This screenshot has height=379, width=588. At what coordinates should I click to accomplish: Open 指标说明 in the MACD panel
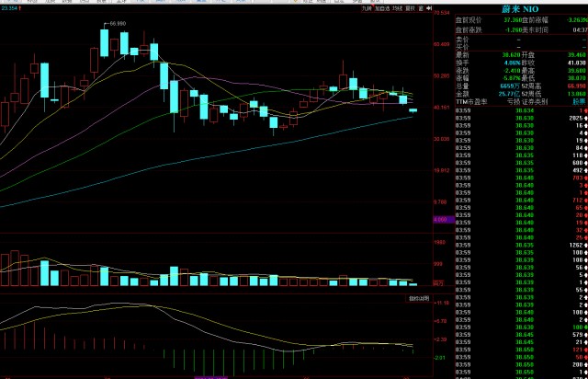(x=418, y=298)
